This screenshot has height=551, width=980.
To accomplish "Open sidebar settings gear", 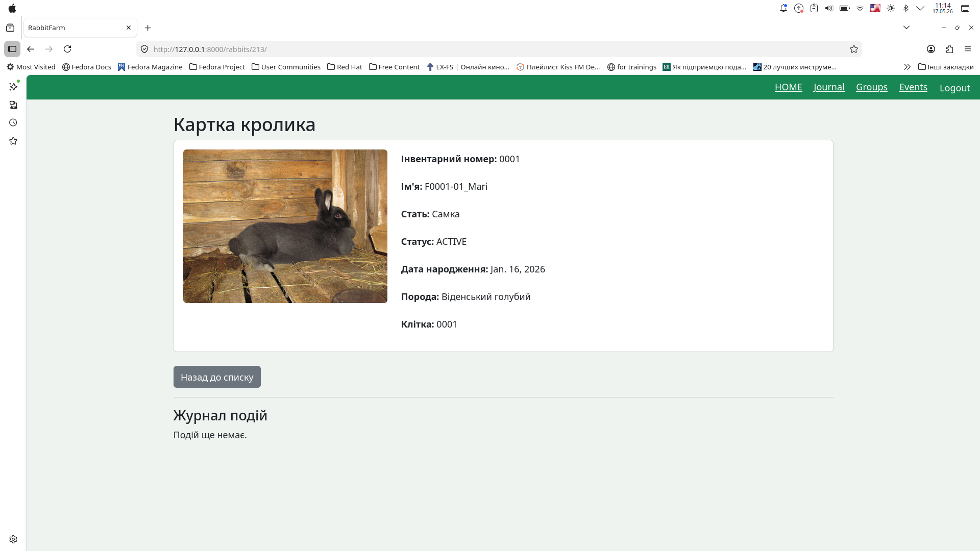I will tap(13, 539).
